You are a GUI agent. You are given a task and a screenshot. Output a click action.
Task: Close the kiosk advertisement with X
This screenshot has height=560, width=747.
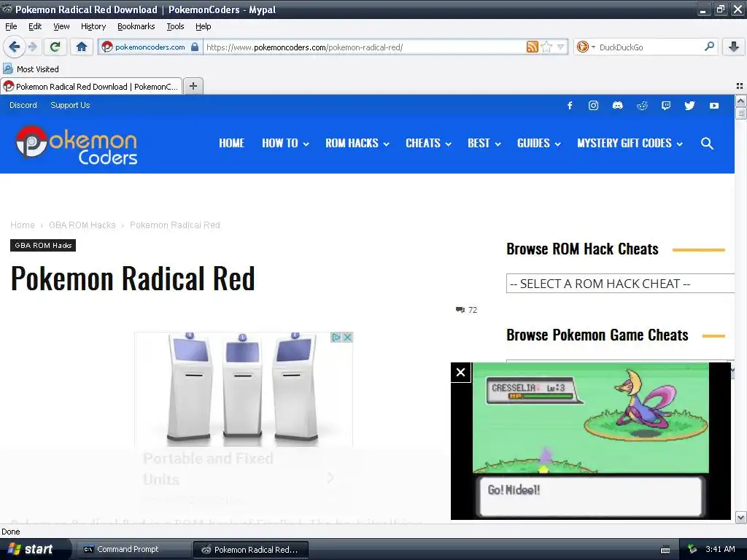pos(348,337)
